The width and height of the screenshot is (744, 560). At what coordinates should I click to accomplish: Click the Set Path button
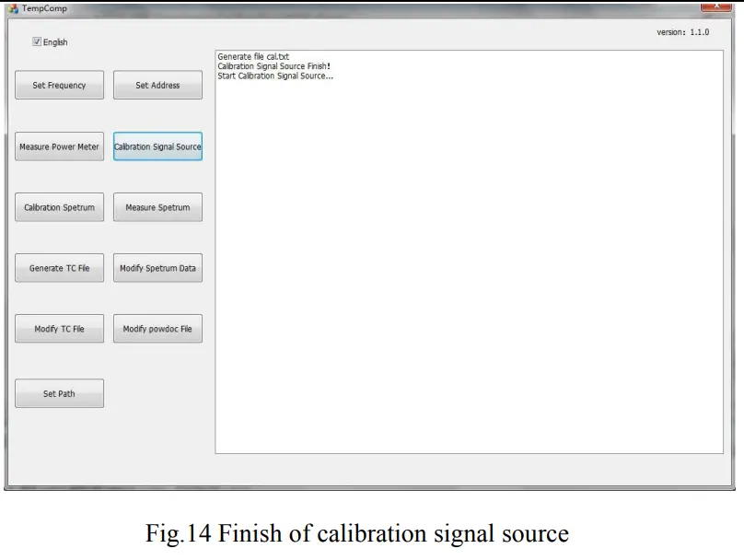coord(59,392)
